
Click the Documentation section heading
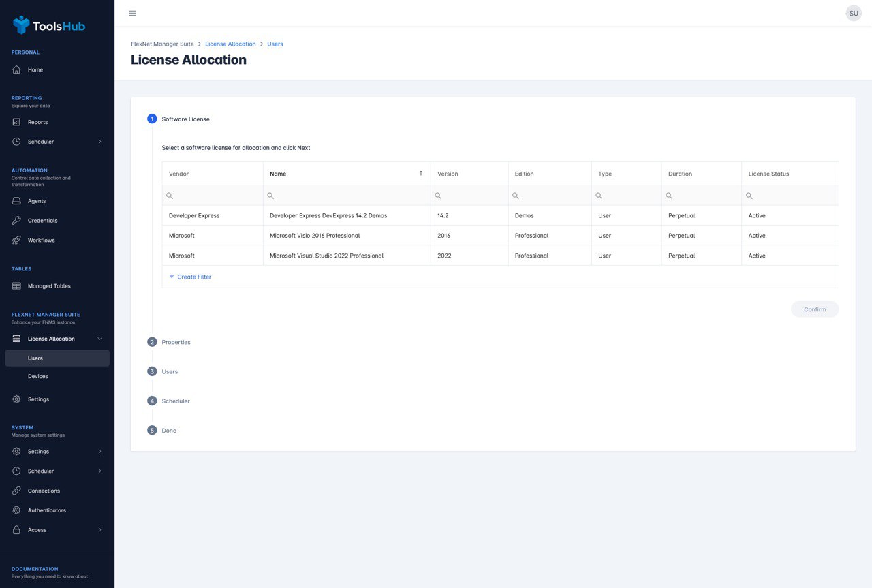pyautogui.click(x=35, y=569)
